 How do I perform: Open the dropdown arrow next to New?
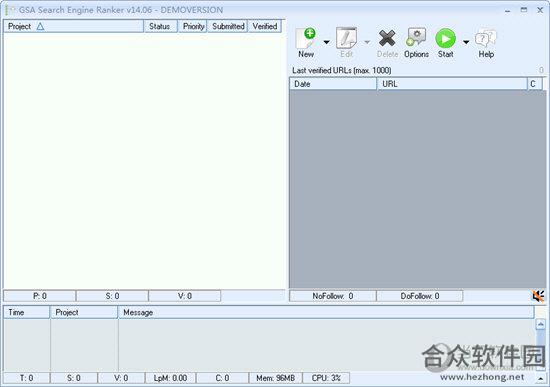point(326,42)
